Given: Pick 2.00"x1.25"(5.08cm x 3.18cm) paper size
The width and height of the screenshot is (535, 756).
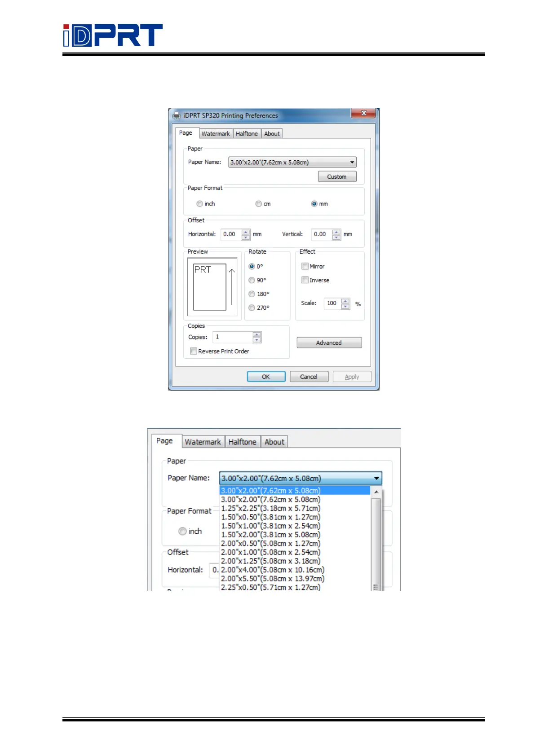Looking at the screenshot, I should pos(295,561).
